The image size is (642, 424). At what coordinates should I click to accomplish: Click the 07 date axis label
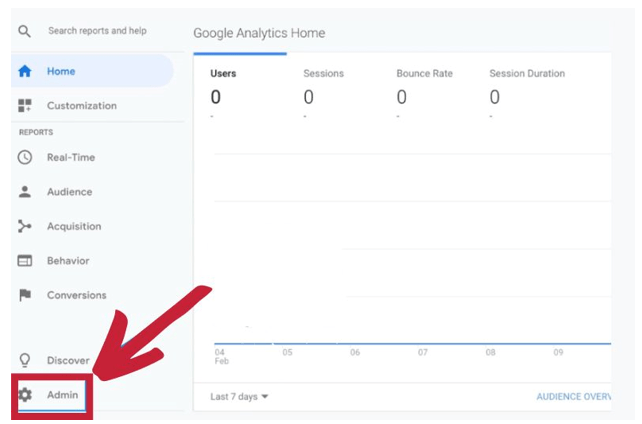(x=423, y=352)
